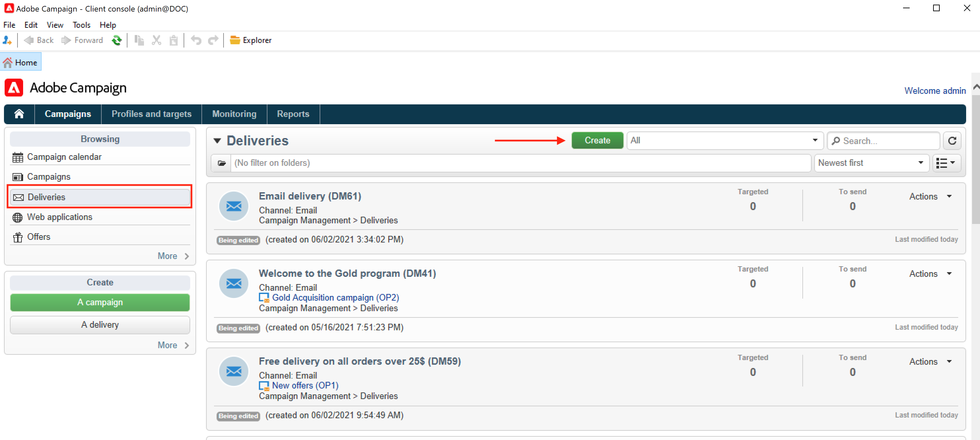980x440 pixels.
Task: Click the home icon in navigation bar
Action: click(x=19, y=114)
